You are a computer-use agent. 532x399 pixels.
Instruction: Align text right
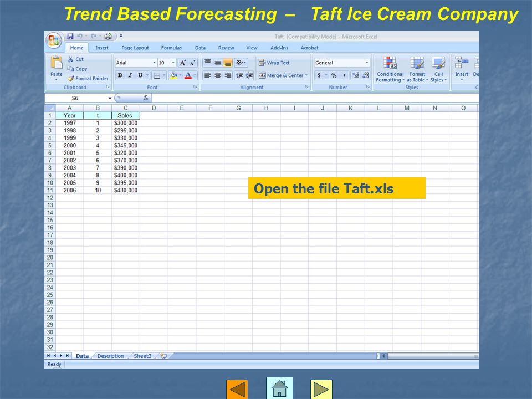point(228,75)
